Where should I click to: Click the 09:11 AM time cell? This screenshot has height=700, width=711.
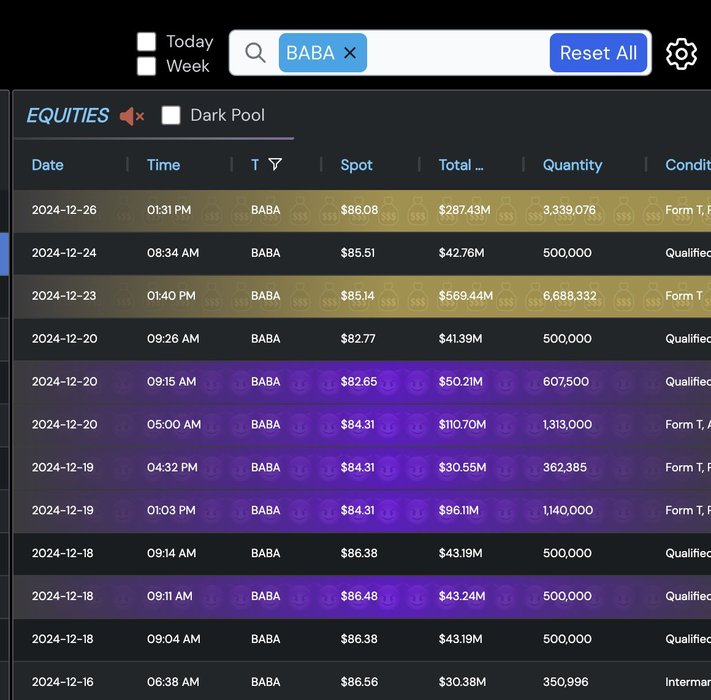170,596
